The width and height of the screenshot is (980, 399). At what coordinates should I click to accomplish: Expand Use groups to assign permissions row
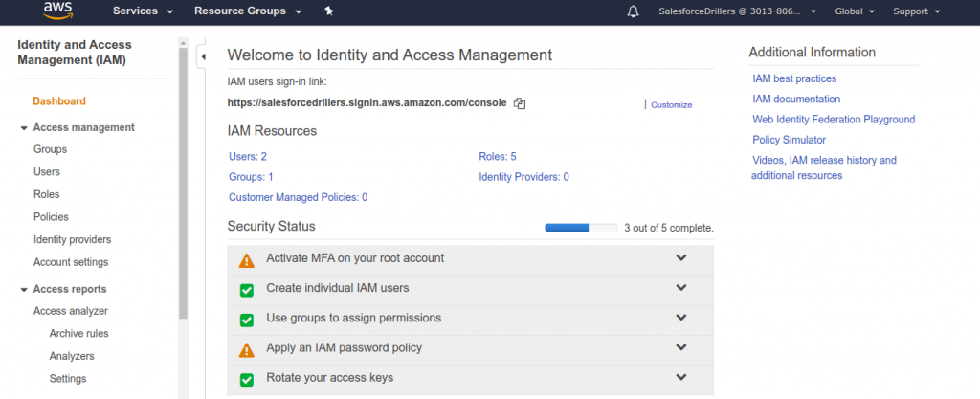[681, 318]
